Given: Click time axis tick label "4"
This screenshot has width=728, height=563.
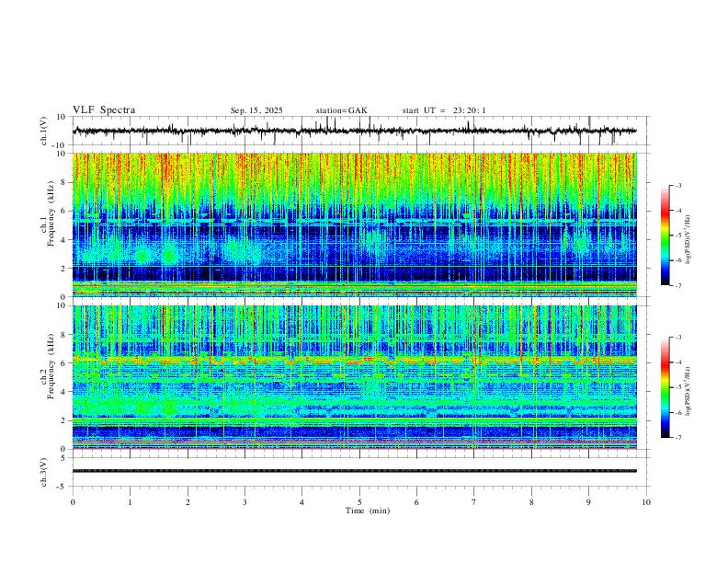Looking at the screenshot, I should click(x=301, y=502).
